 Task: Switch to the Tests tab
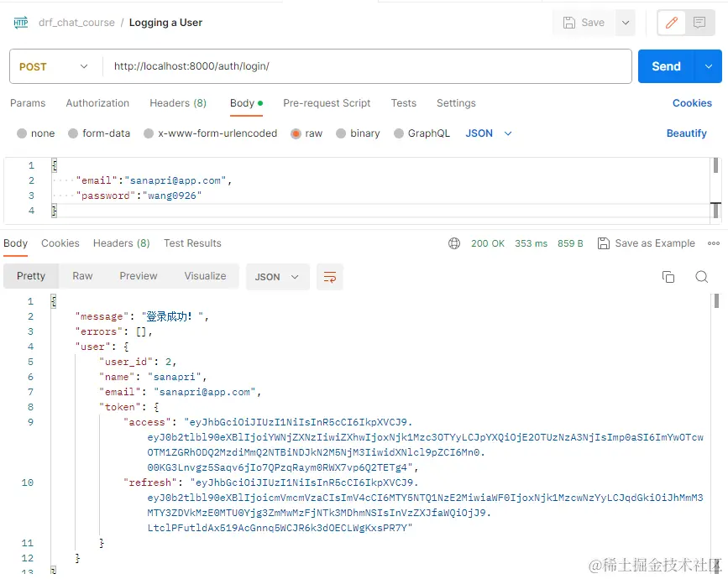point(404,103)
